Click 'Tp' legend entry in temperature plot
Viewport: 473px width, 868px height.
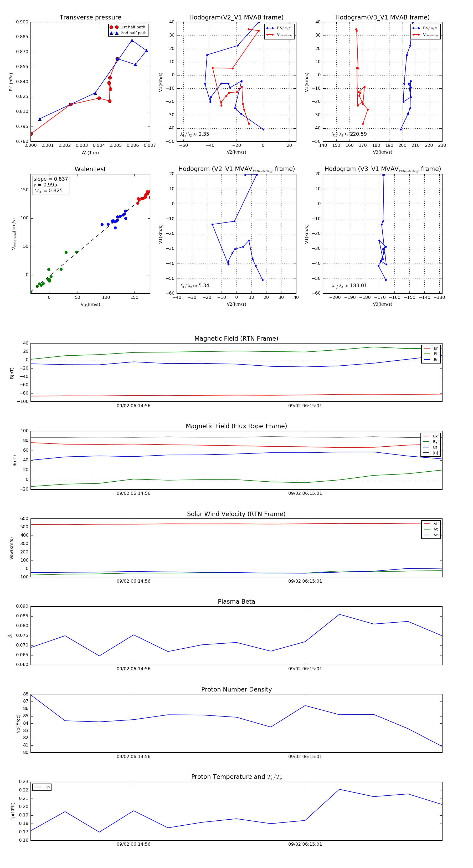click(42, 787)
